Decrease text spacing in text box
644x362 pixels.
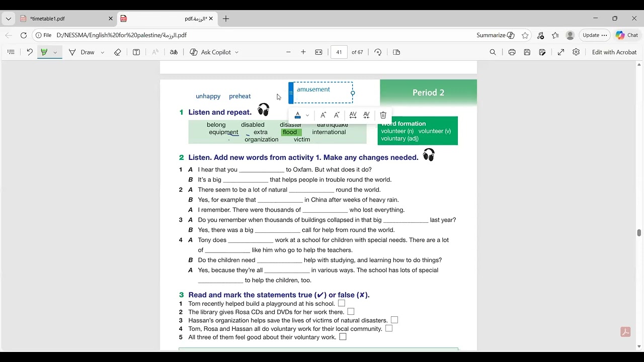click(366, 115)
